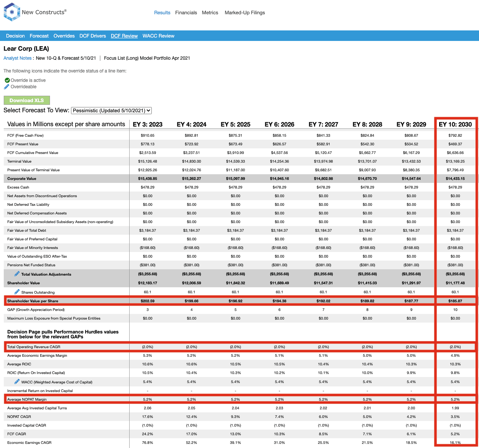Image resolution: width=479 pixels, height=448 pixels.
Task: Click the Fair Value of Total Debt label
Action: 27,231
